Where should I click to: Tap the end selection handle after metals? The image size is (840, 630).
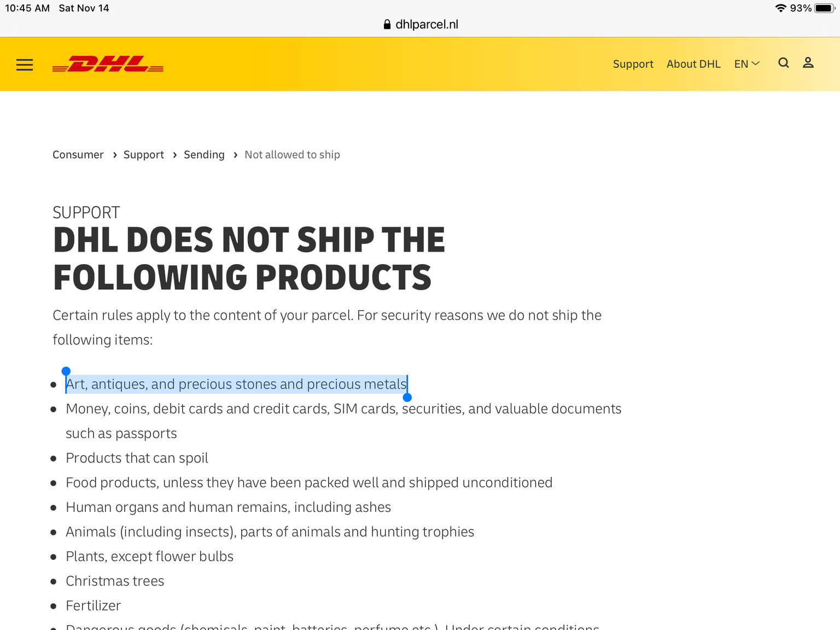407,398
